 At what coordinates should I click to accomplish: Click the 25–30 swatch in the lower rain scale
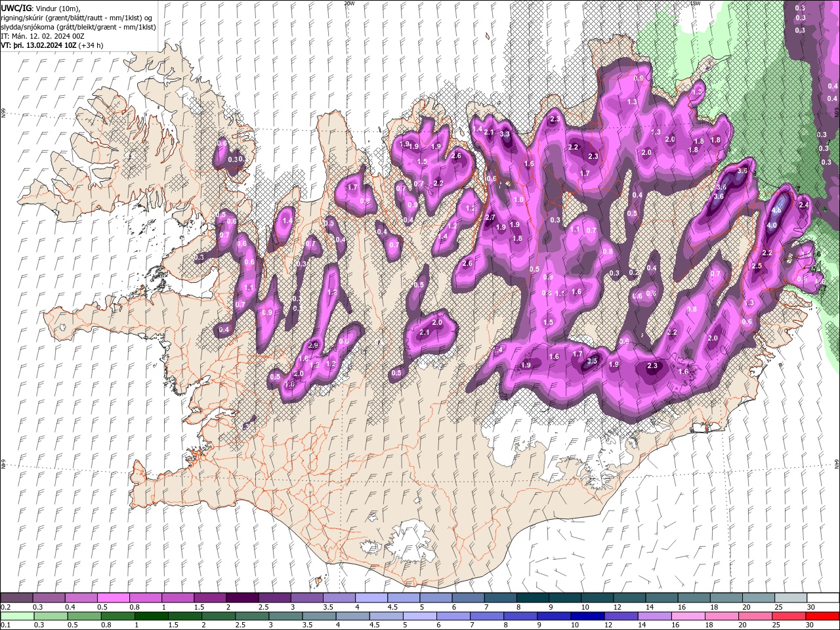coord(788,616)
